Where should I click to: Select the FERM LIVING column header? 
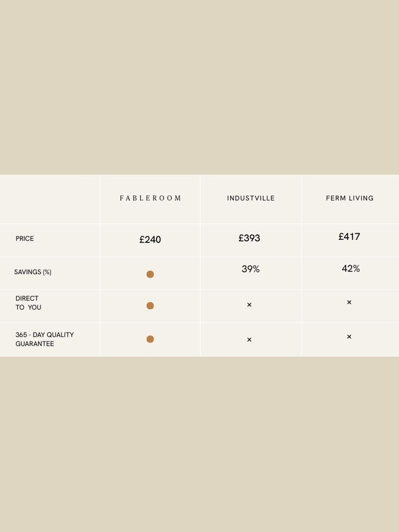pos(350,198)
